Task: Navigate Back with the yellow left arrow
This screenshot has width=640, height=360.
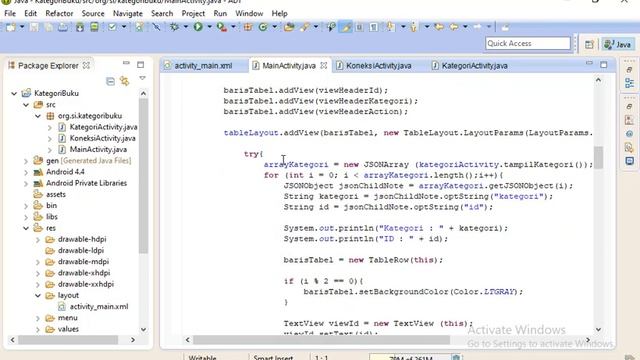Action: (x=454, y=27)
